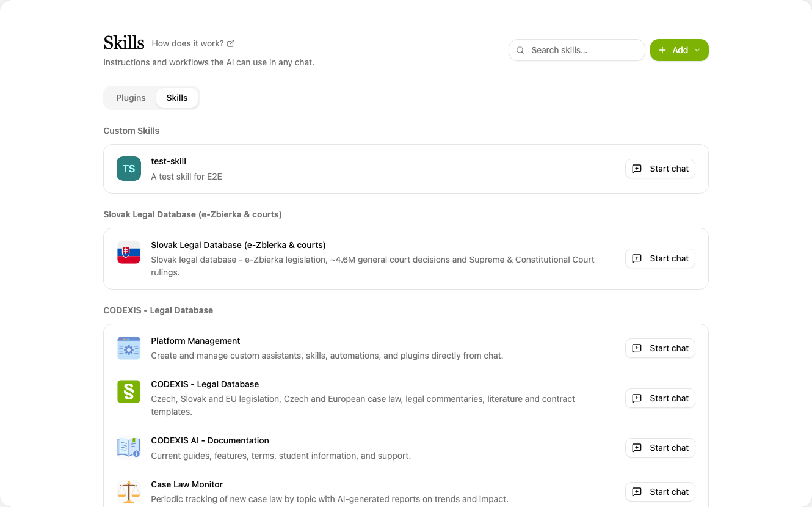This screenshot has width=812, height=507.
Task: Click the test-skill TS avatar icon
Action: [x=129, y=169]
